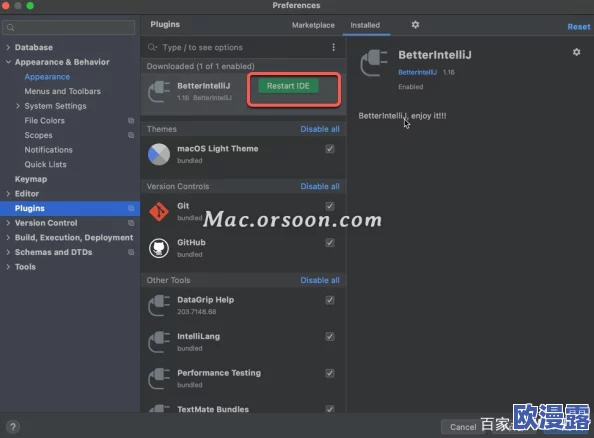Expand Schemas and DTDs node
The image size is (594, 438).
coord(8,252)
